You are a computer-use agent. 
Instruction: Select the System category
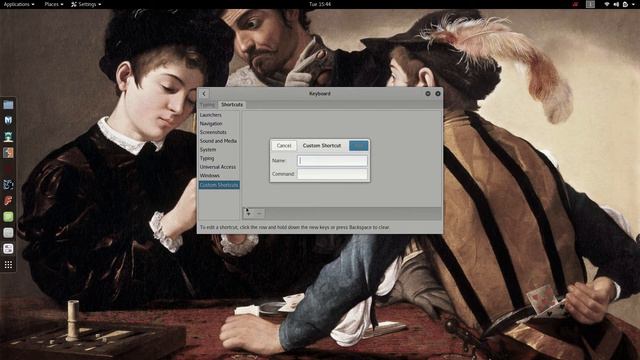point(219,150)
